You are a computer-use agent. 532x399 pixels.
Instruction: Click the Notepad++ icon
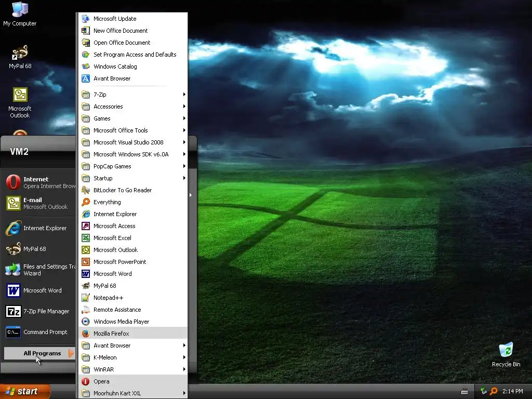coord(86,298)
